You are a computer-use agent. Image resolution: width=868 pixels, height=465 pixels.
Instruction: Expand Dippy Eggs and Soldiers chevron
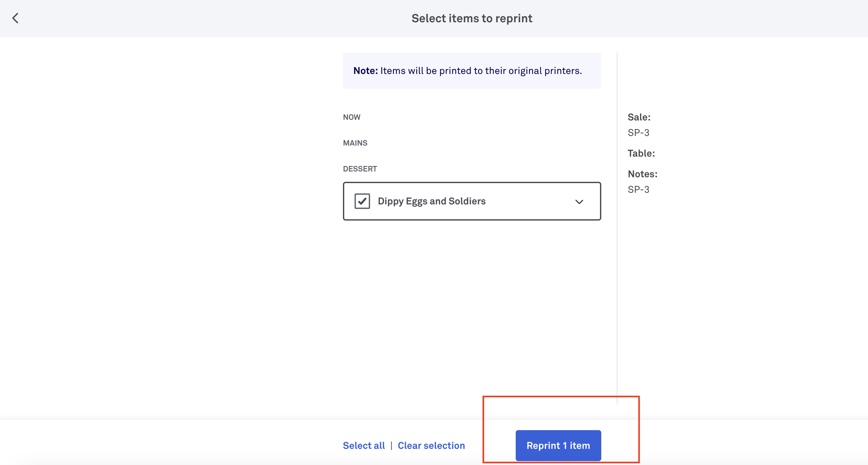[x=579, y=202]
